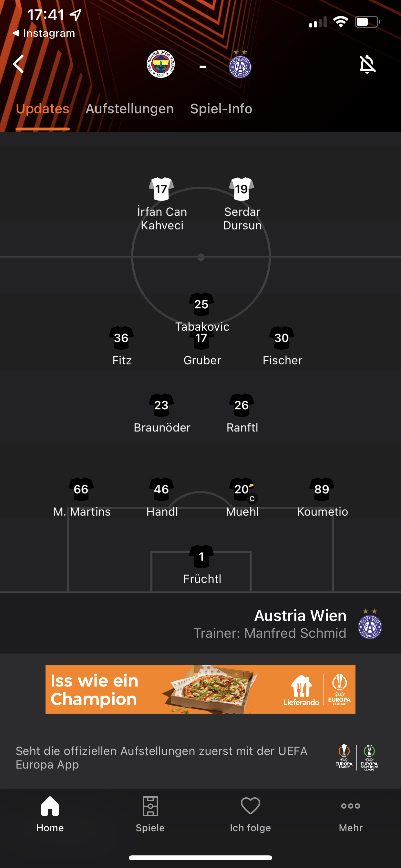Open Austria Wien crest in header

(240, 64)
